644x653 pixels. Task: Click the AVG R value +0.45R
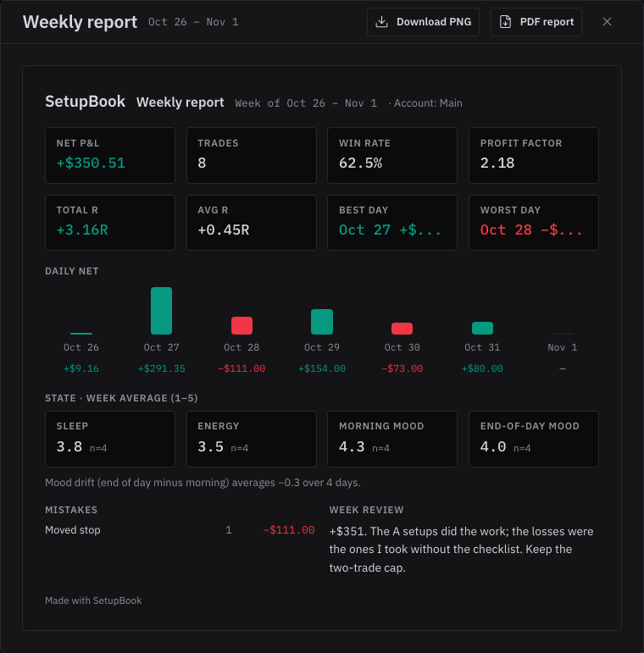223,230
